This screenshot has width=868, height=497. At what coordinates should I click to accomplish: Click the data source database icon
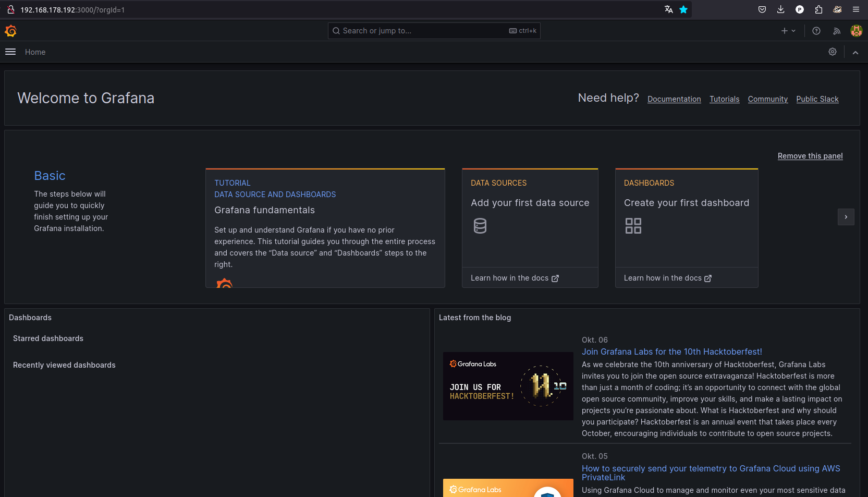(480, 226)
